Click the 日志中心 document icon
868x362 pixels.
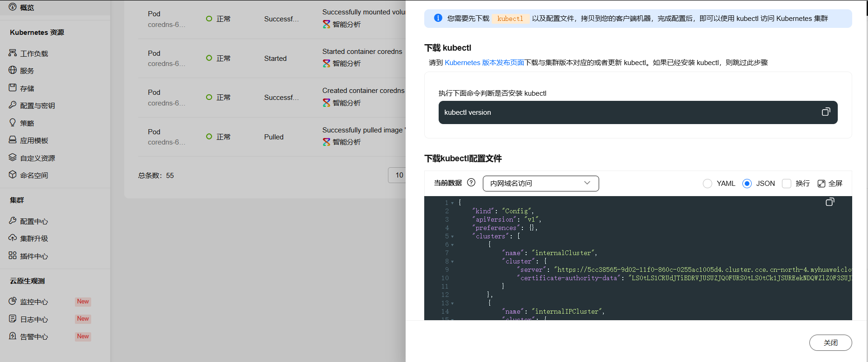point(13,319)
